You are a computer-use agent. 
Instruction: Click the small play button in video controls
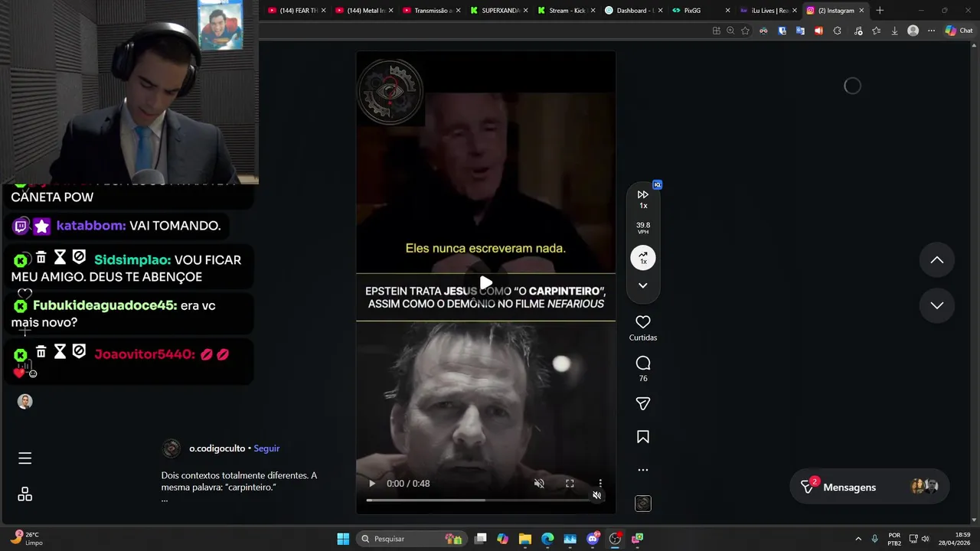click(x=372, y=483)
